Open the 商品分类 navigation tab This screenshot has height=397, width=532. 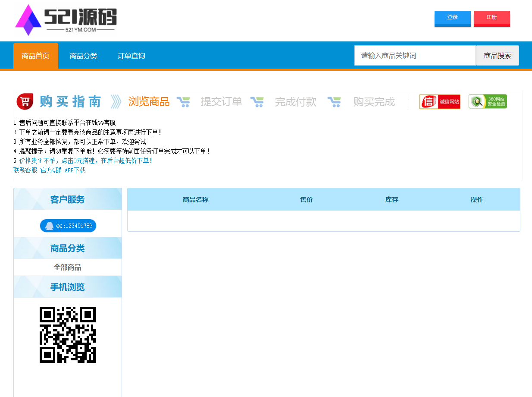click(x=84, y=56)
